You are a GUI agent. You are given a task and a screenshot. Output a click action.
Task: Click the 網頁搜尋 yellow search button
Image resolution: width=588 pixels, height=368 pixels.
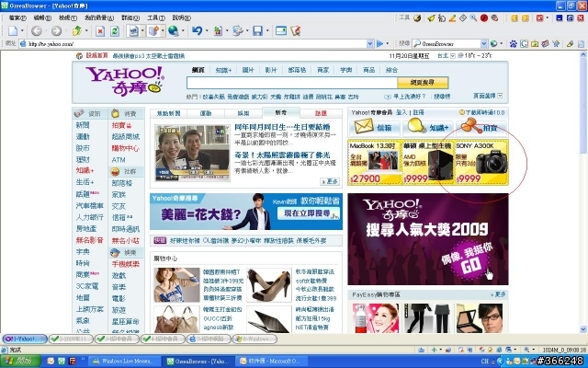click(x=423, y=82)
